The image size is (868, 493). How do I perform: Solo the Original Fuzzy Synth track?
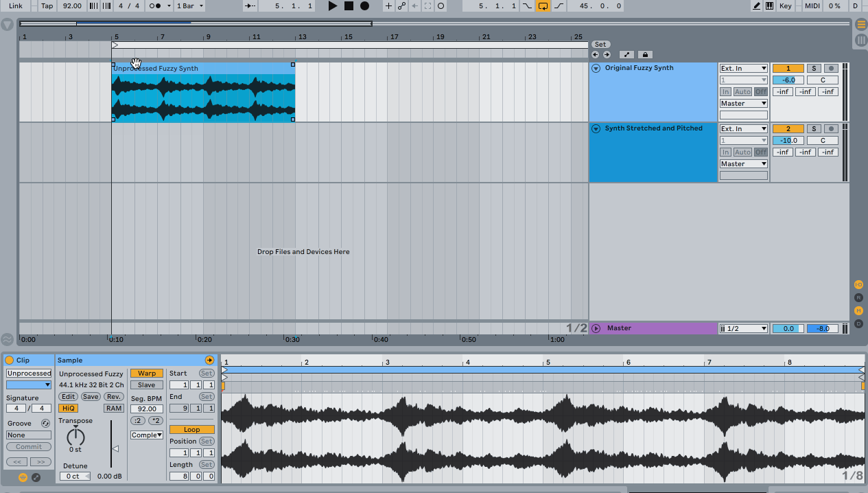pos(813,69)
